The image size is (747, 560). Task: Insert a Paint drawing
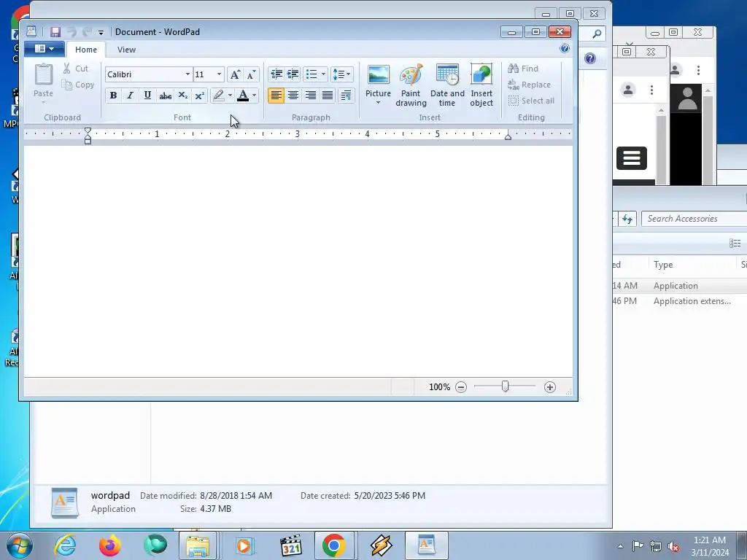click(411, 85)
